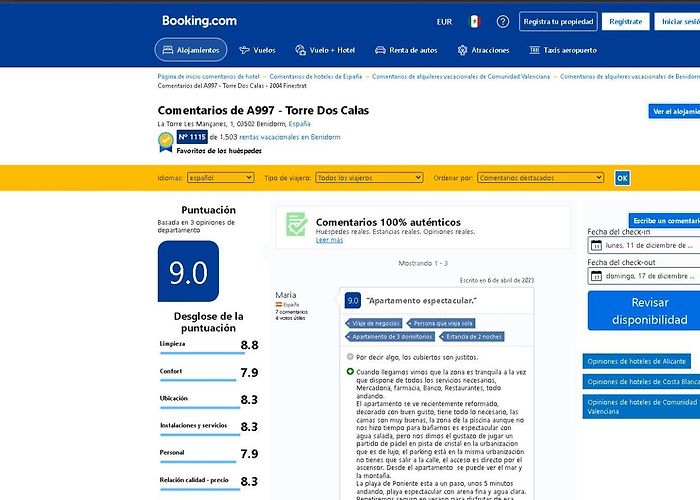
Task: Open Renta de autos tab
Action: pos(406,50)
